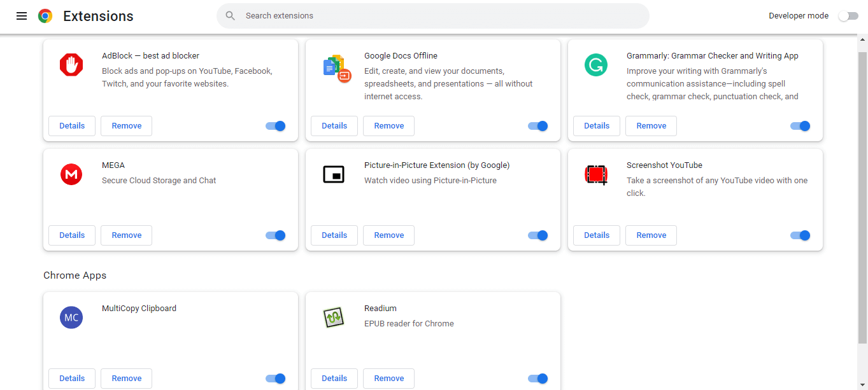Screen dimensions: 868x390
Task: Disable Google Docs Offline toggle
Action: click(x=538, y=126)
